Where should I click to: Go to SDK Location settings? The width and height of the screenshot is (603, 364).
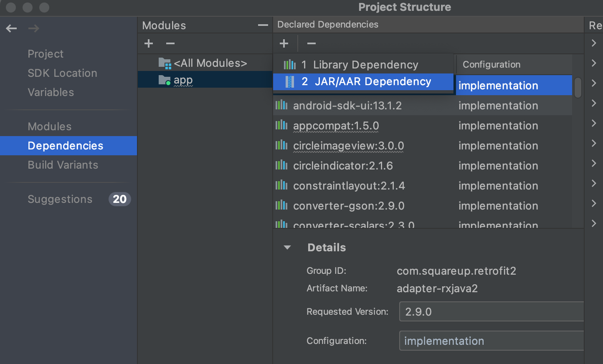pyautogui.click(x=62, y=73)
